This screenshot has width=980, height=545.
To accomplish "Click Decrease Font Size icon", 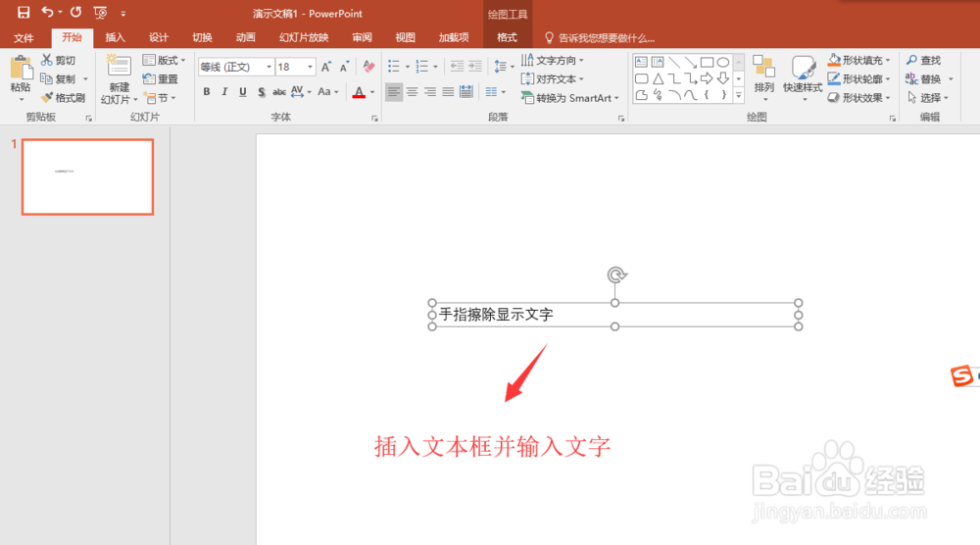I will point(344,67).
